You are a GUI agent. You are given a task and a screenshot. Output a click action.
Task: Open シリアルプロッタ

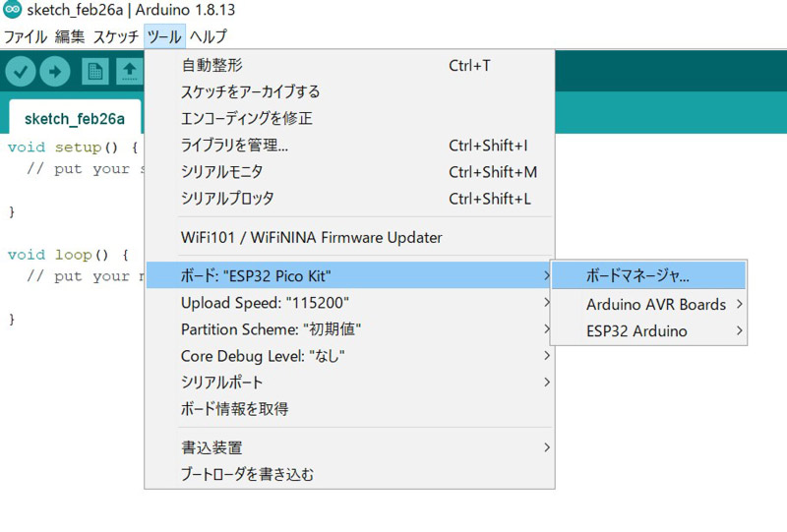click(x=350, y=199)
